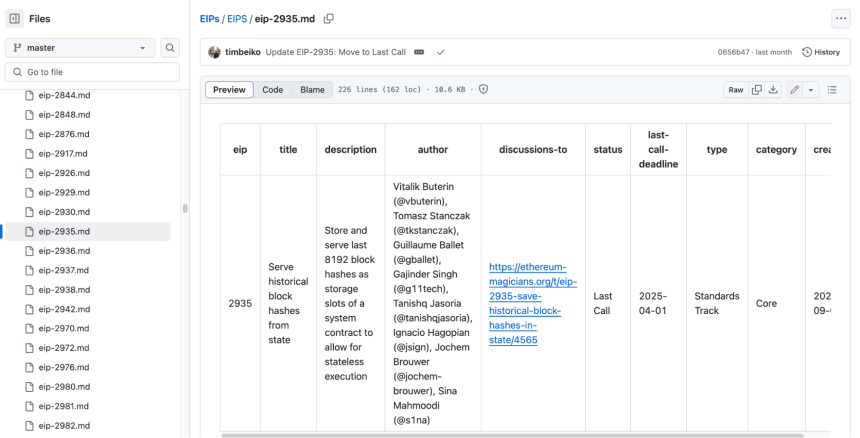Click the file search magnifier button
Image resolution: width=860 pixels, height=438 pixels.
pyautogui.click(x=170, y=48)
